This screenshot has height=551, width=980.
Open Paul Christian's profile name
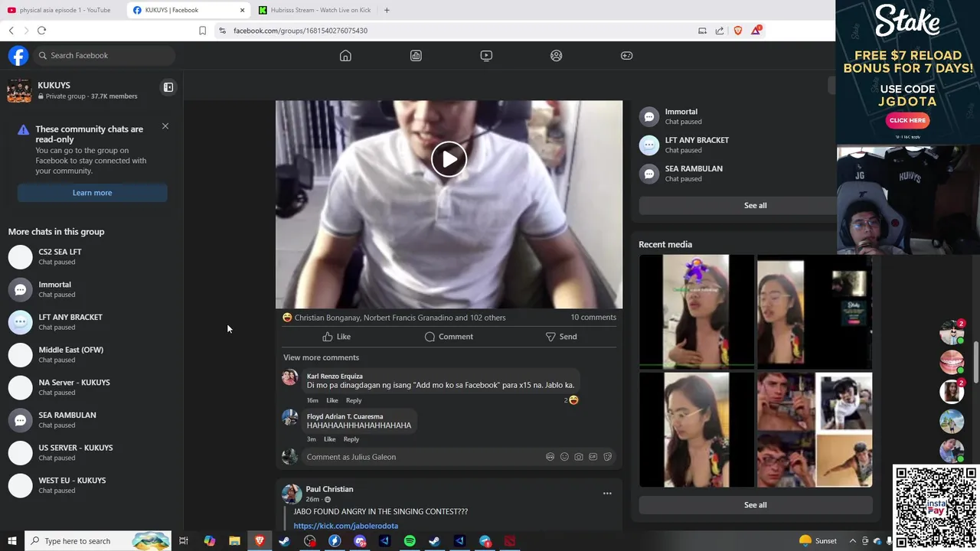coord(329,489)
